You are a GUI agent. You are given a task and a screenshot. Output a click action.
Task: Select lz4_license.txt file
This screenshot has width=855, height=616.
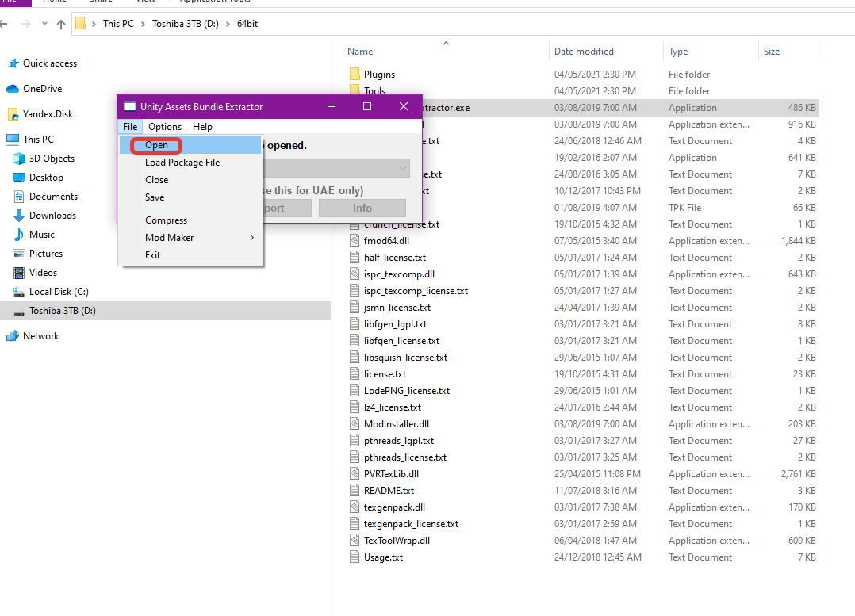[x=582, y=407]
